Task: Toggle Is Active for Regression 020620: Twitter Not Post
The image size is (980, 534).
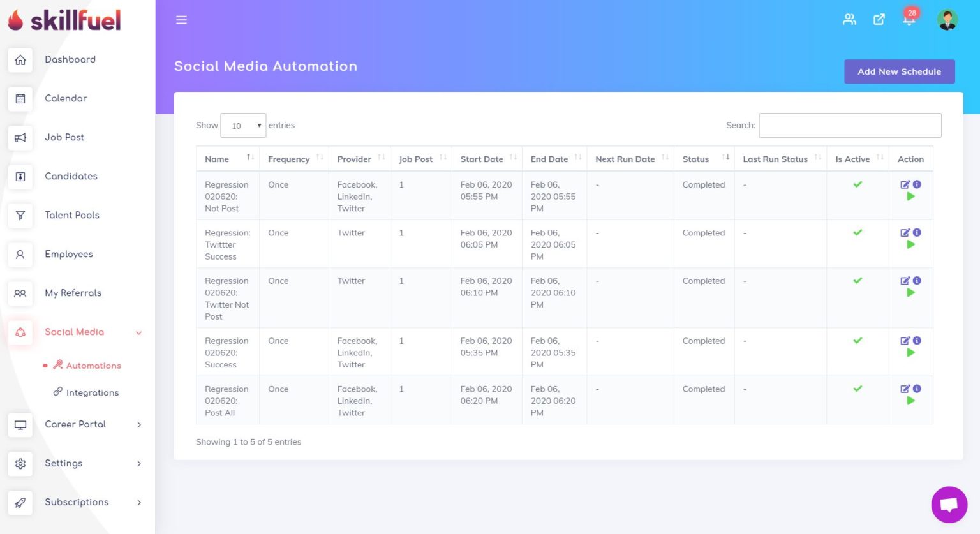Action: pos(857,281)
